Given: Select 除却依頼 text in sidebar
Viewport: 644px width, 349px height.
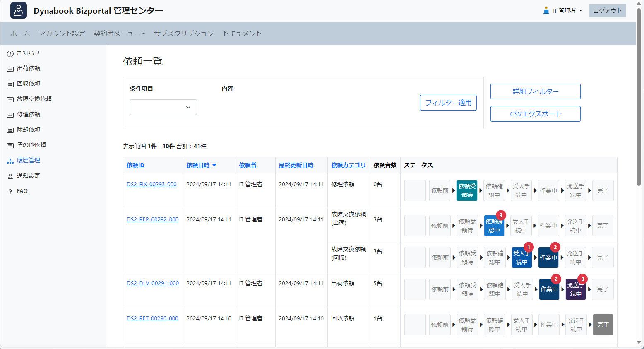Looking at the screenshot, I should tap(29, 130).
